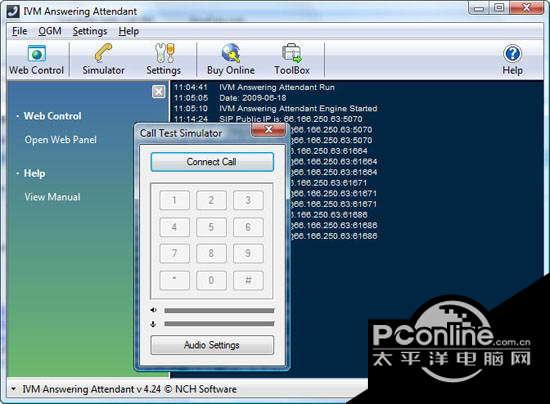The image size is (550, 404).
Task: Minimize the IVM Answering Attendant window
Action: coord(478,8)
